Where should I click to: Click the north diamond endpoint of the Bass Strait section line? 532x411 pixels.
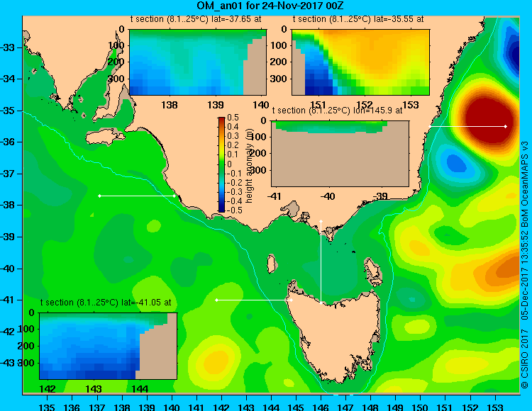321,222
